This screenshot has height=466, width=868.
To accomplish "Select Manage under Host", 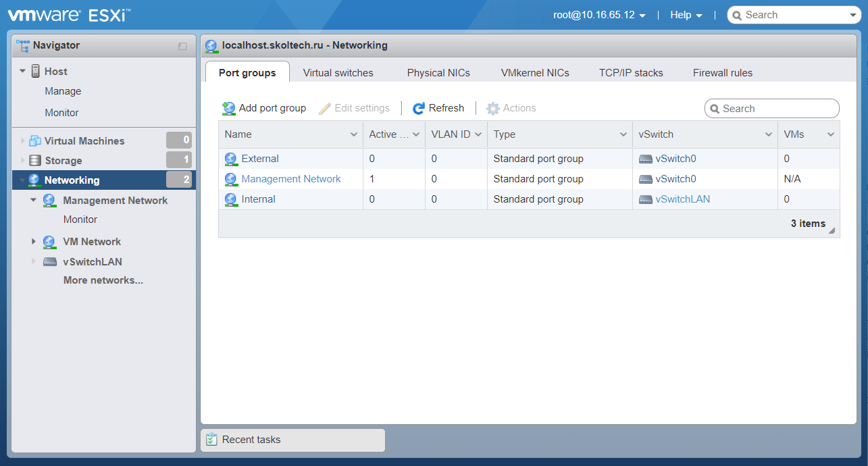I will tap(63, 91).
